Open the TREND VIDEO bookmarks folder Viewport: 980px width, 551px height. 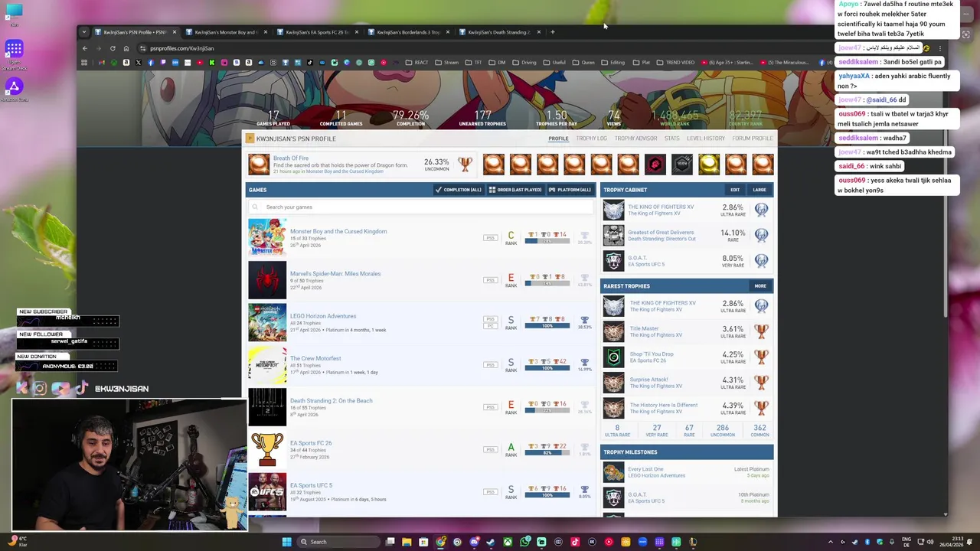(x=675, y=63)
